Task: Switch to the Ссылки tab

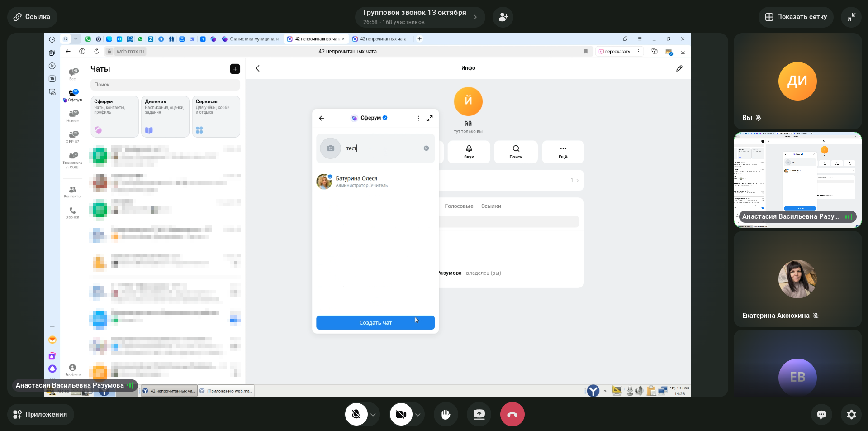Action: point(491,206)
